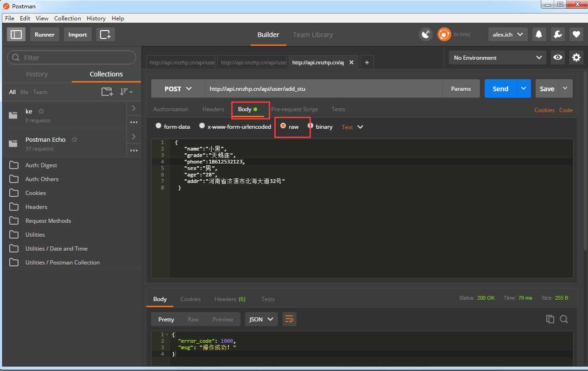The width and height of the screenshot is (588, 371).
Task: Open the interceptor/proxy satellite icon
Action: 425,34
